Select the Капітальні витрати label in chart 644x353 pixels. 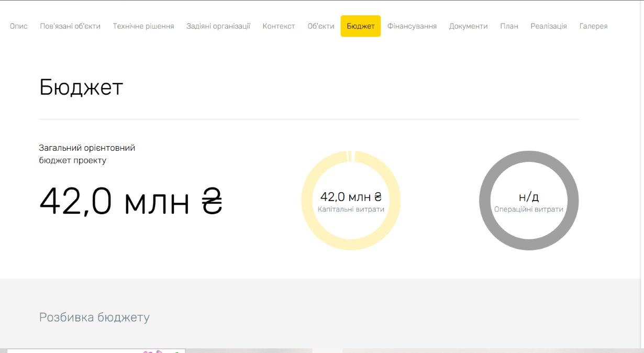pos(351,209)
